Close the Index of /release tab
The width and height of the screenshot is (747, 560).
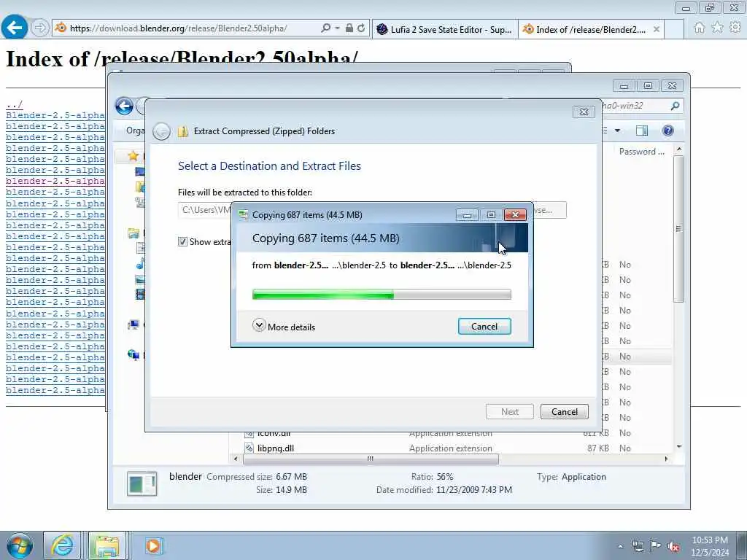[x=657, y=29]
